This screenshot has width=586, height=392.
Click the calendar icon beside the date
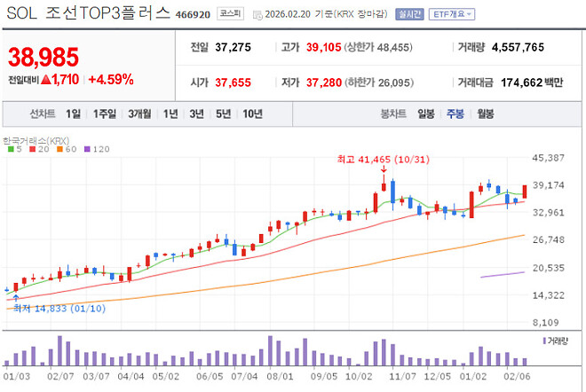(257, 15)
